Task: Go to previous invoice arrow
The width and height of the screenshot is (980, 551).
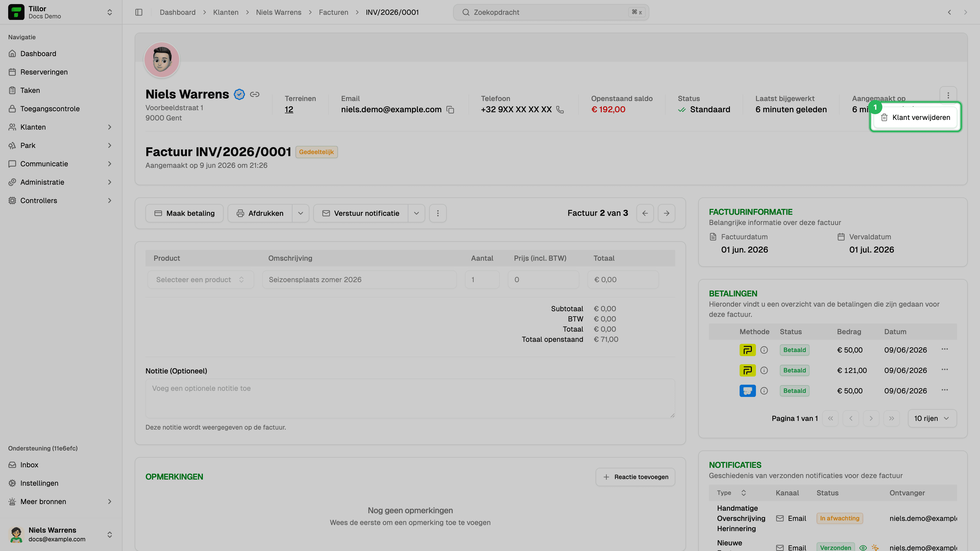Action: coord(645,213)
